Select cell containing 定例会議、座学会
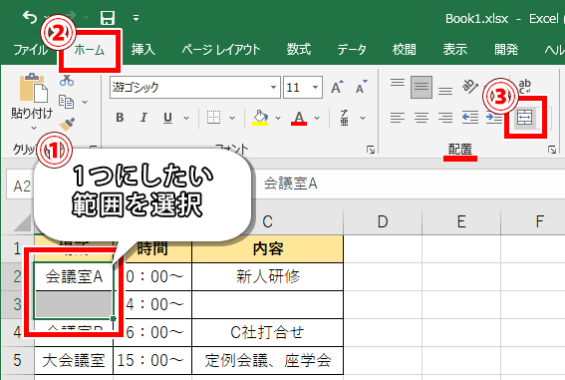The image size is (565, 380). 268,361
